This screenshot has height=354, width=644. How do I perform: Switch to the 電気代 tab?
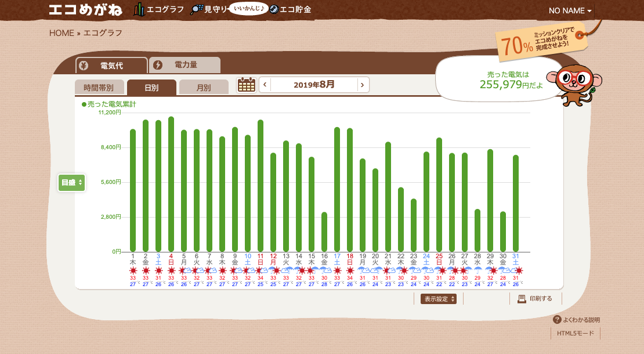tap(111, 66)
